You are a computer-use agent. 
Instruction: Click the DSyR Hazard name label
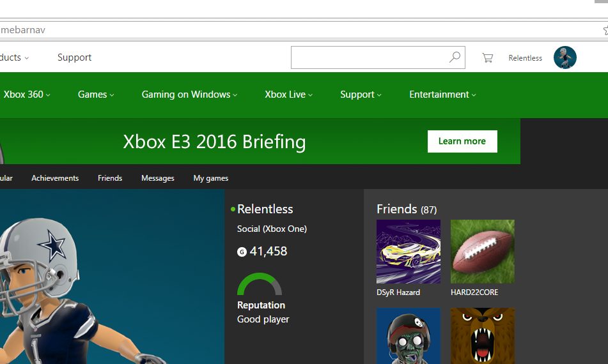[x=398, y=292]
